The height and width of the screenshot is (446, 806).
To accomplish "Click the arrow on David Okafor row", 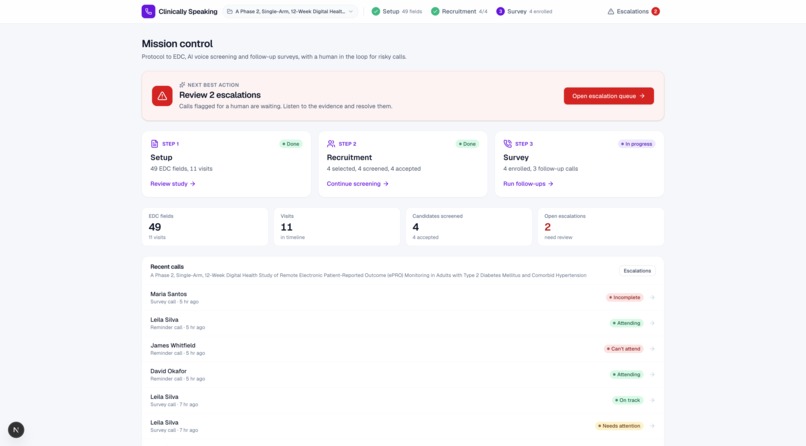I will click(652, 375).
